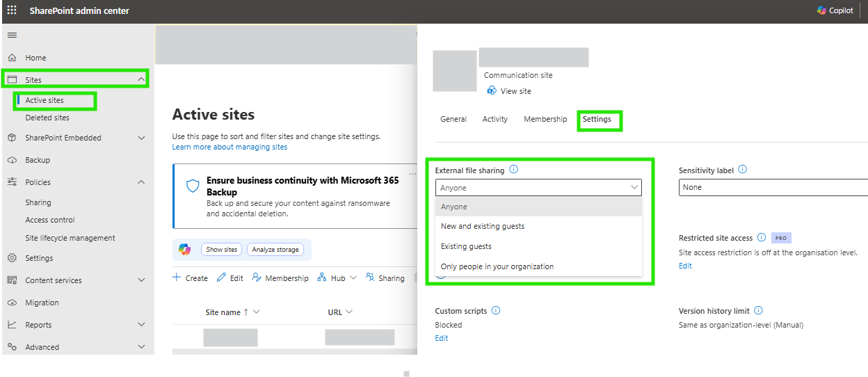The height and width of the screenshot is (377, 868).
Task: Click the Custom scripts info icon
Action: (496, 311)
